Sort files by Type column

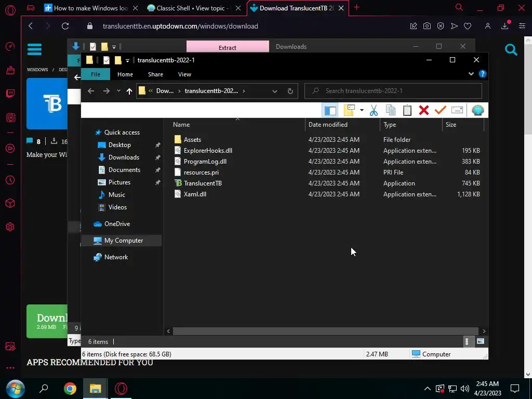pos(390,125)
